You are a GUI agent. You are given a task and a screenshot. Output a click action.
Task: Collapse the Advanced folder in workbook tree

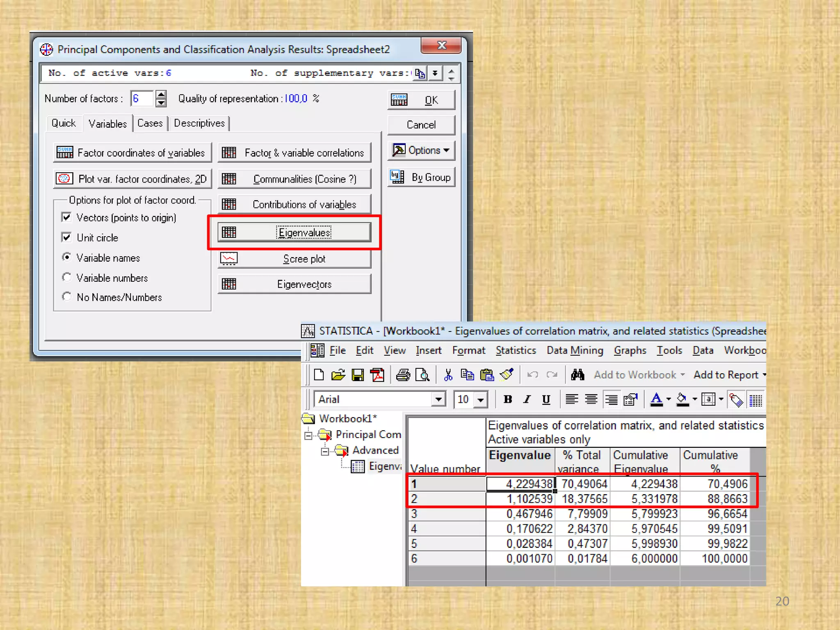(325, 451)
